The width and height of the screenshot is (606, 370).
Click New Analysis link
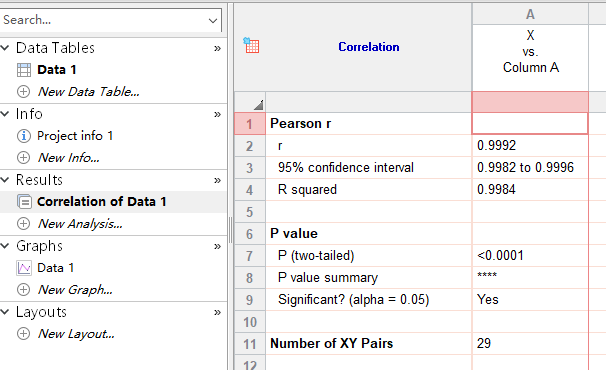pyautogui.click(x=80, y=224)
